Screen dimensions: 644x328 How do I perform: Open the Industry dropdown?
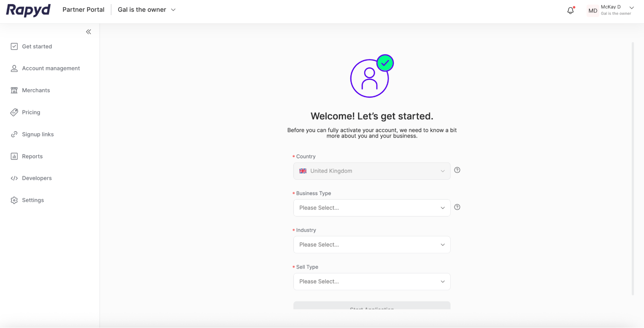(371, 245)
